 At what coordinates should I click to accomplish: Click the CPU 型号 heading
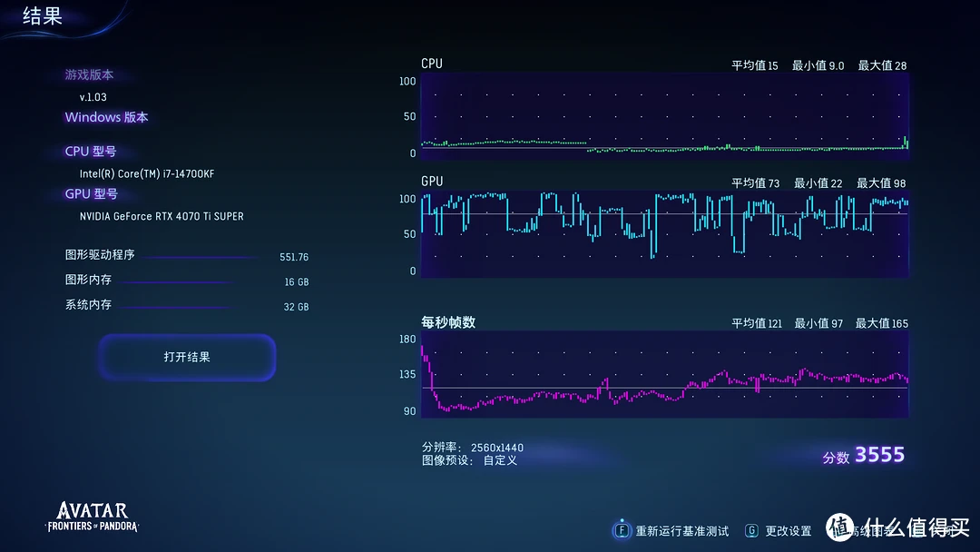(91, 152)
